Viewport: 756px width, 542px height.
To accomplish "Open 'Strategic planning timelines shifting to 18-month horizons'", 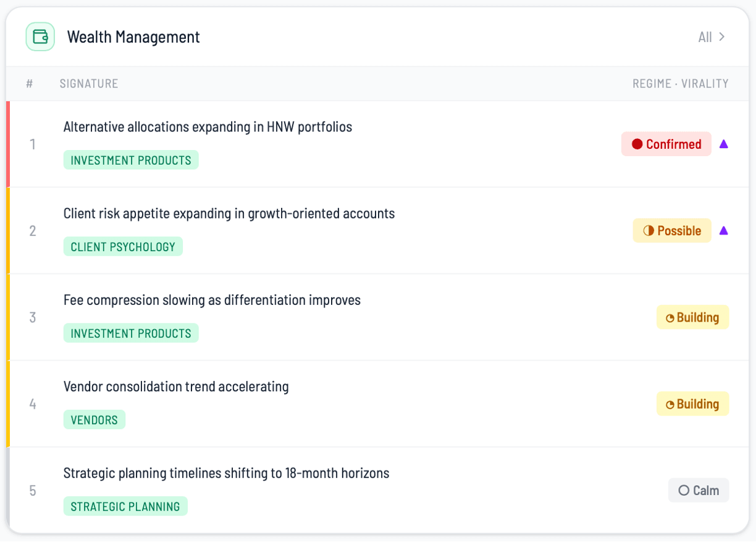I will tap(226, 473).
